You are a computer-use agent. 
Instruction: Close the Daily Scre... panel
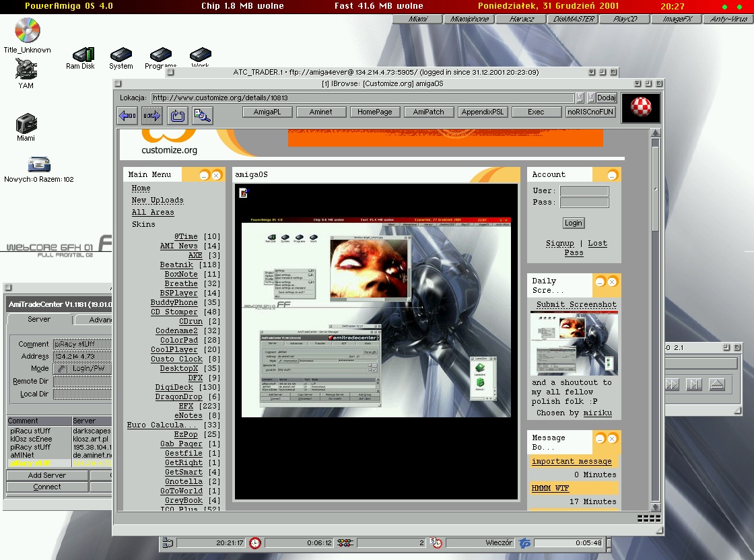click(612, 281)
